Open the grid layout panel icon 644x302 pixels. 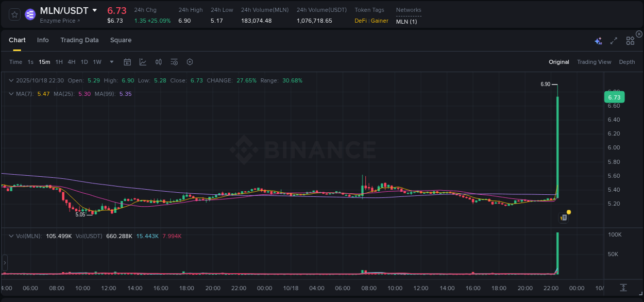coord(630,40)
